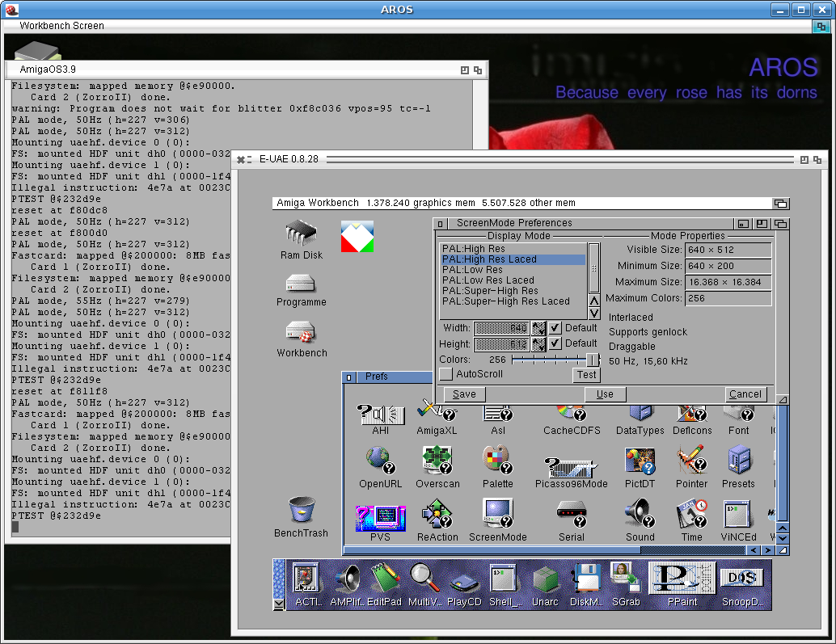Launch the PlayCD dock icon
The image size is (836, 644).
pos(464,580)
